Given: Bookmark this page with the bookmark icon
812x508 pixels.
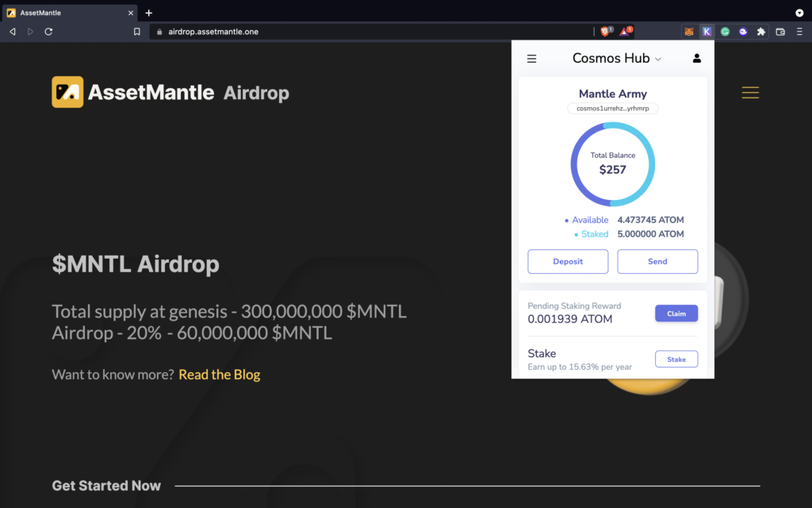Looking at the screenshot, I should [x=137, y=32].
